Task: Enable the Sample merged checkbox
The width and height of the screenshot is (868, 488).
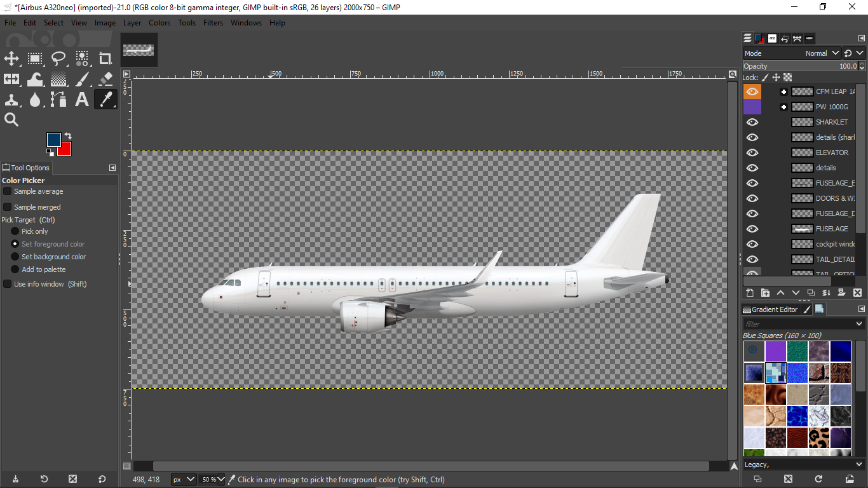Action: tap(8, 207)
